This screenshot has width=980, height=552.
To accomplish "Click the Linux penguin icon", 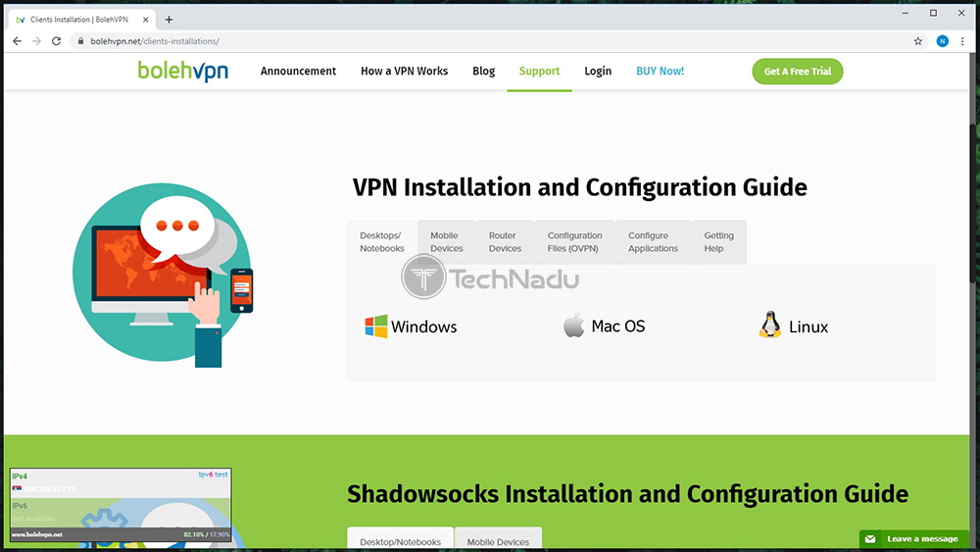I will [770, 326].
